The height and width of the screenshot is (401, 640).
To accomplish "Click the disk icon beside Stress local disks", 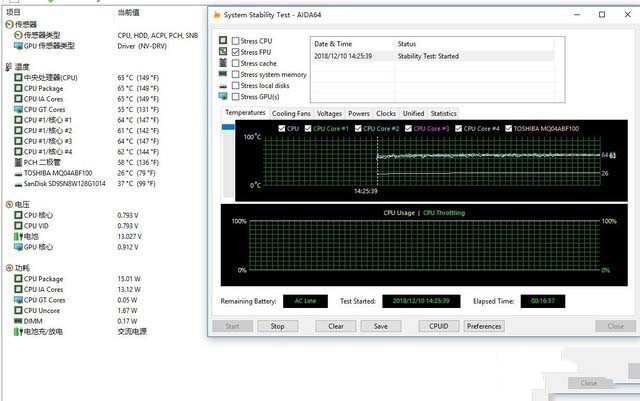I will point(222,86).
